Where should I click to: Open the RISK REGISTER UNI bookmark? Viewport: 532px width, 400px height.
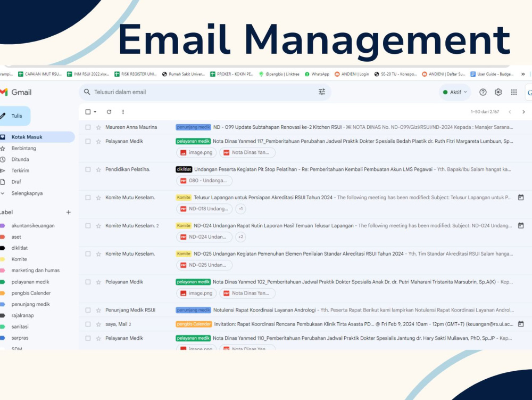coord(135,74)
